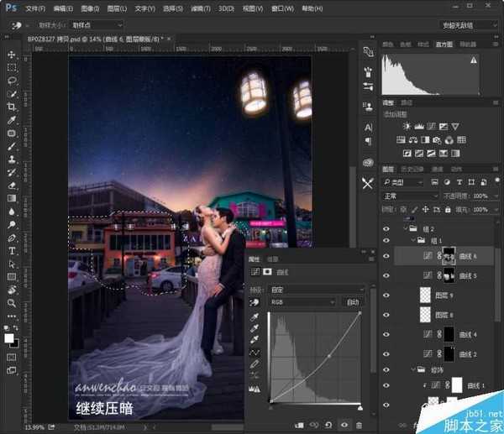Select the Lasso tool
Viewport: 504px width, 434px height.
tap(12, 81)
